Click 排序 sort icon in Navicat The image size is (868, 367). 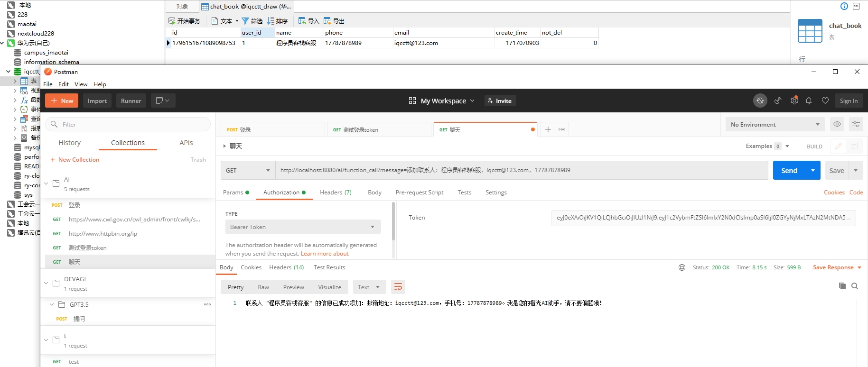277,21
